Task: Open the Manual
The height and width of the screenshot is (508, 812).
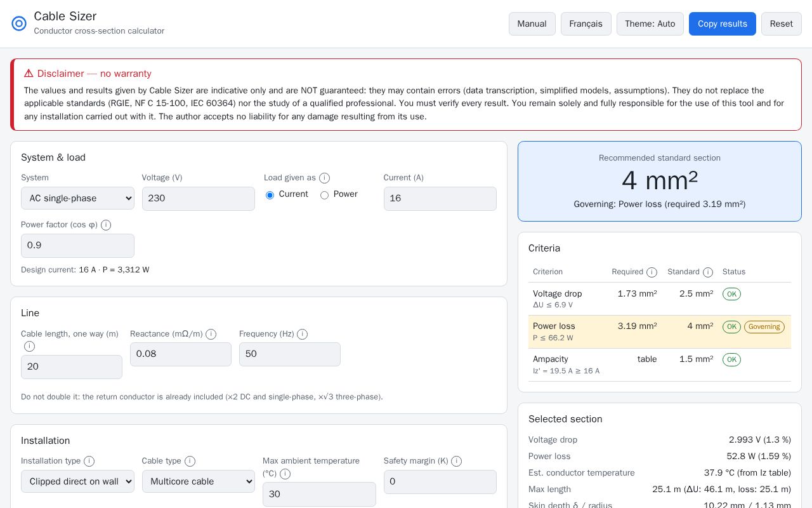Action: [532, 23]
